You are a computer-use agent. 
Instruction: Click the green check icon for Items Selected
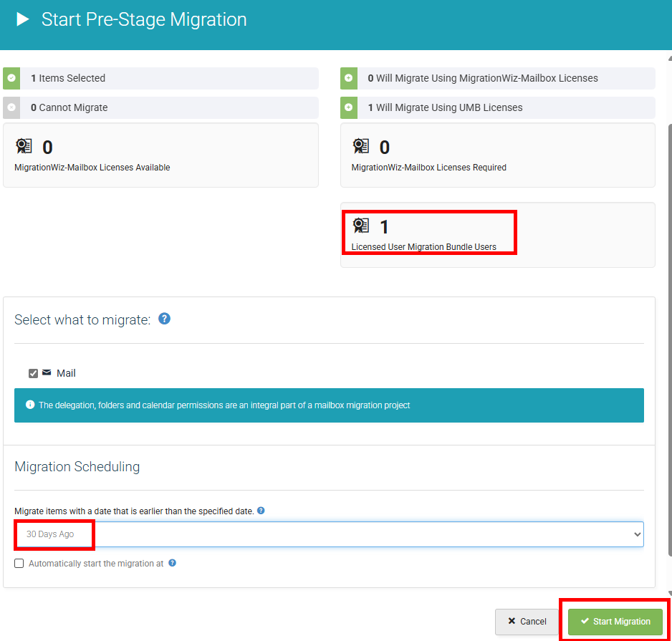(x=11, y=78)
